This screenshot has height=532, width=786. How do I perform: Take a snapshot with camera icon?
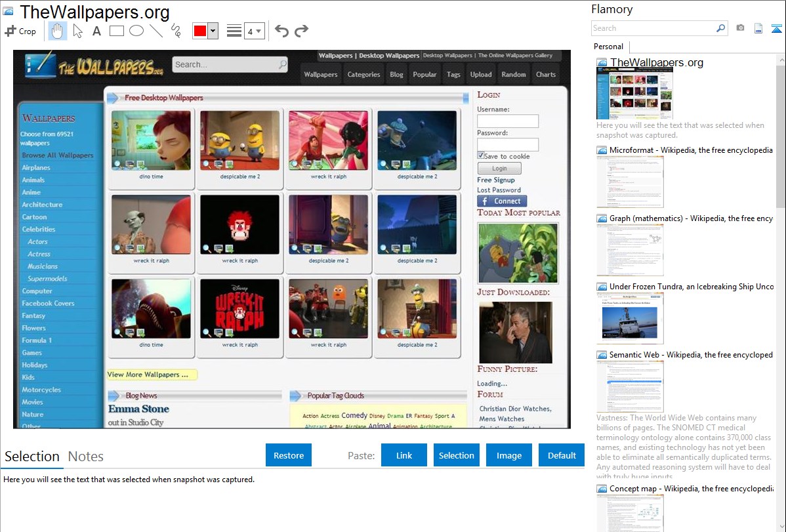(740, 28)
